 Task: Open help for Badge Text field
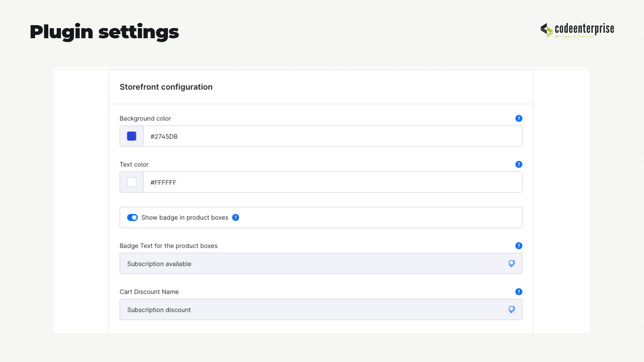519,246
